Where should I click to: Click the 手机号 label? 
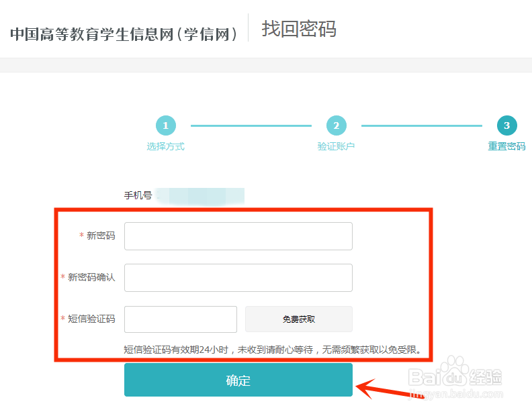pos(138,196)
